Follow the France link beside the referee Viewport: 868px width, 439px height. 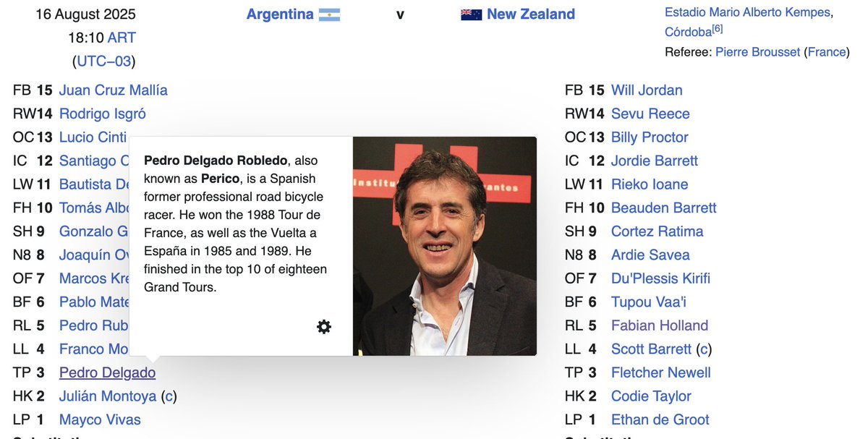tap(826, 52)
